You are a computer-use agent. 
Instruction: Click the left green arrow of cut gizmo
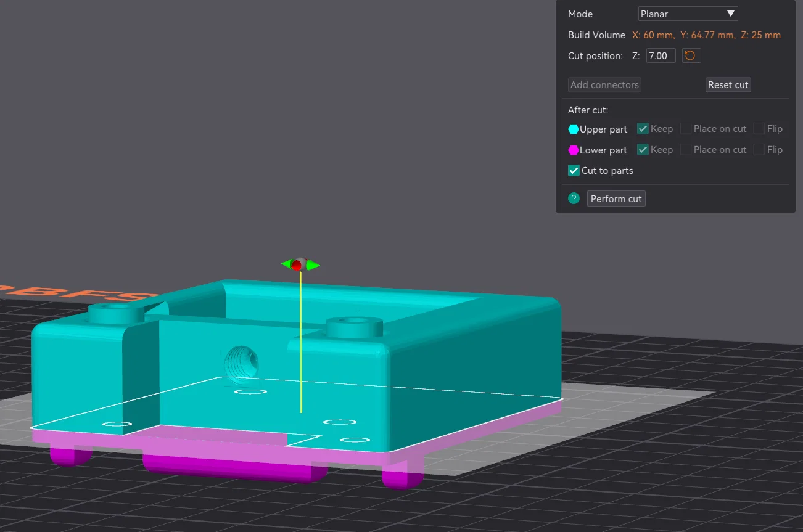pyautogui.click(x=286, y=264)
